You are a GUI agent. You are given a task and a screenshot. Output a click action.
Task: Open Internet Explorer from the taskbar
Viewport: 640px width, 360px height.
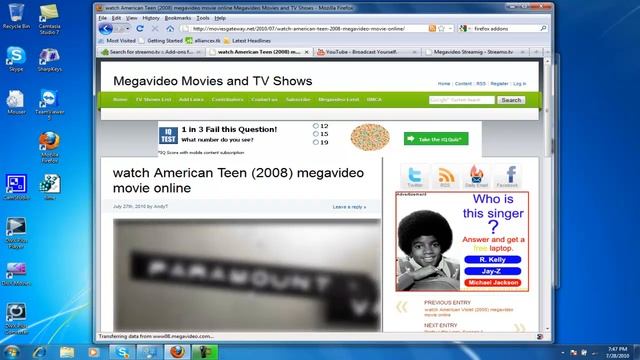pos(40,352)
